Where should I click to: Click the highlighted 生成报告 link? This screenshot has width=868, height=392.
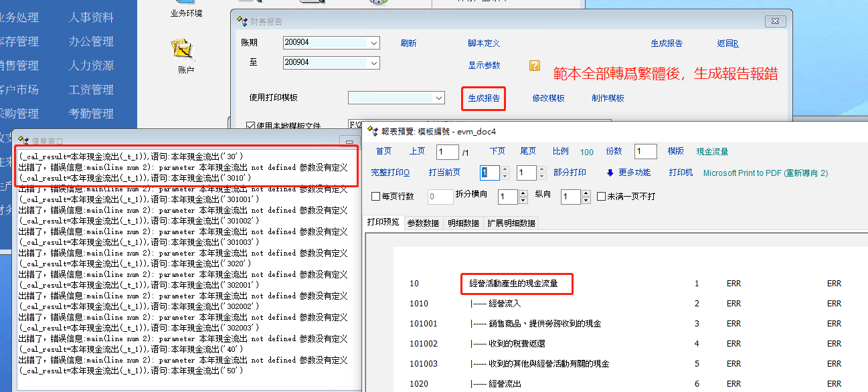(484, 98)
